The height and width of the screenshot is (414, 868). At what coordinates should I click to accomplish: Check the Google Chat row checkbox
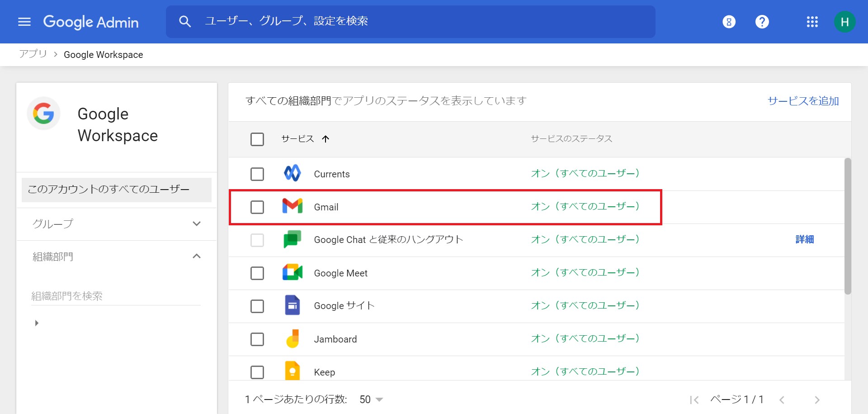click(x=257, y=240)
